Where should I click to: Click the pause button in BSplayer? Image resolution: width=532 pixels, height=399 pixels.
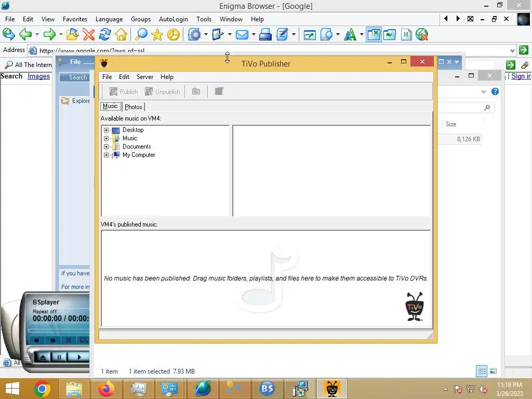point(59,357)
